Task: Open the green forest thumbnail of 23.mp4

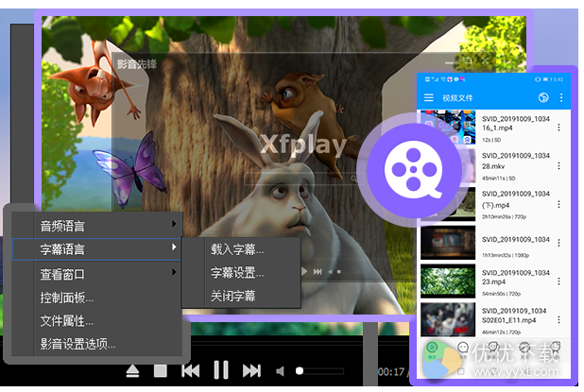Action: click(x=448, y=281)
